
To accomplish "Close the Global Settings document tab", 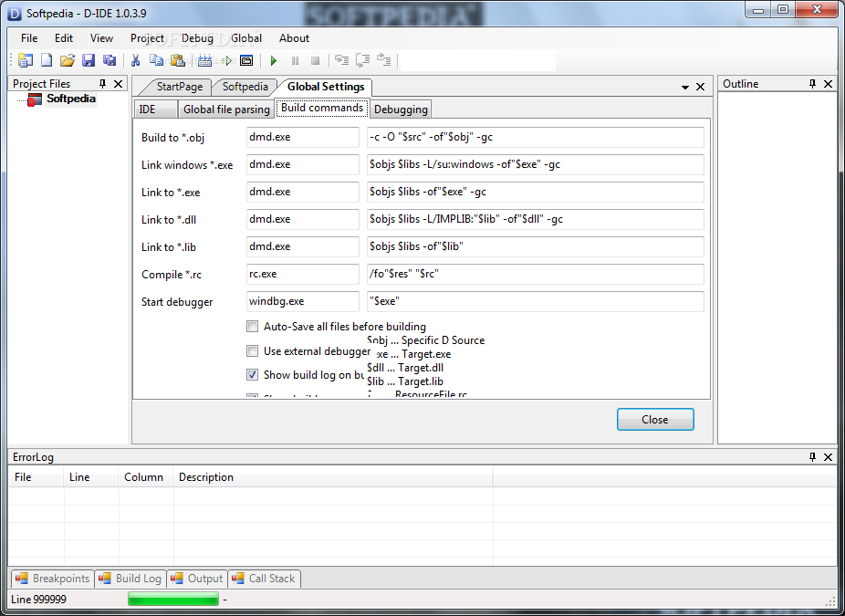I will tap(700, 86).
